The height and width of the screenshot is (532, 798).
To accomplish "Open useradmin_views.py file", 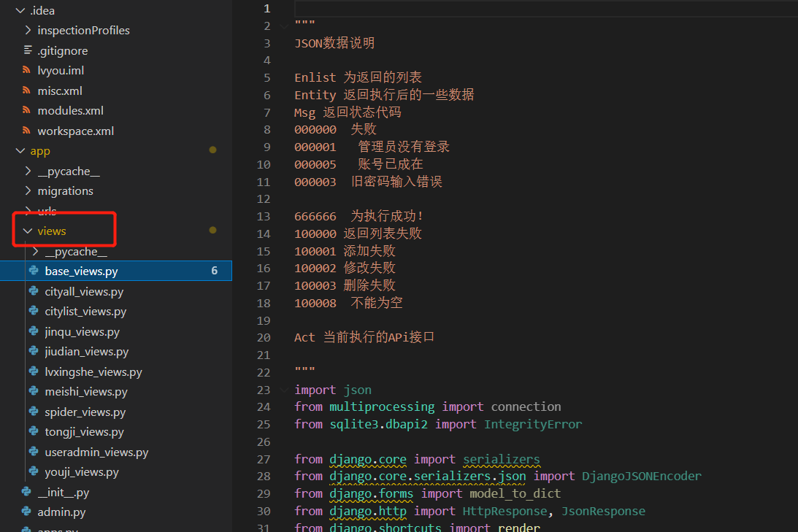I will 96,452.
